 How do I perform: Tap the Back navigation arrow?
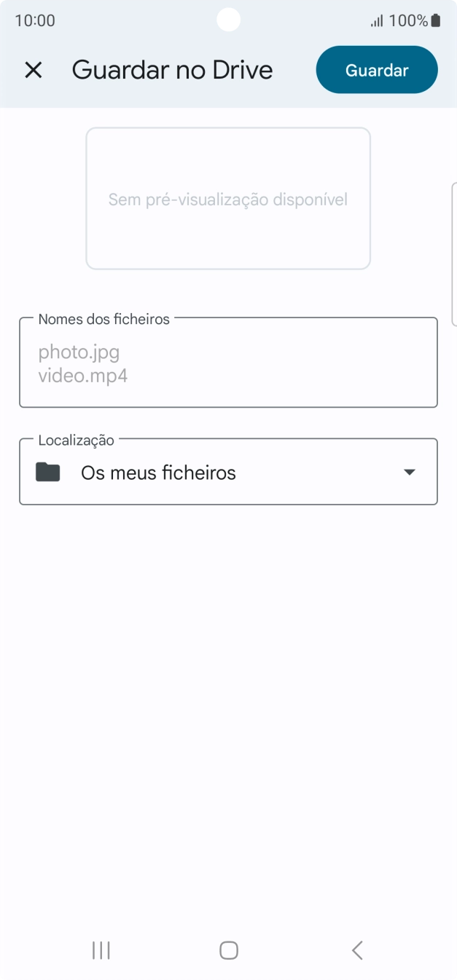(357, 950)
